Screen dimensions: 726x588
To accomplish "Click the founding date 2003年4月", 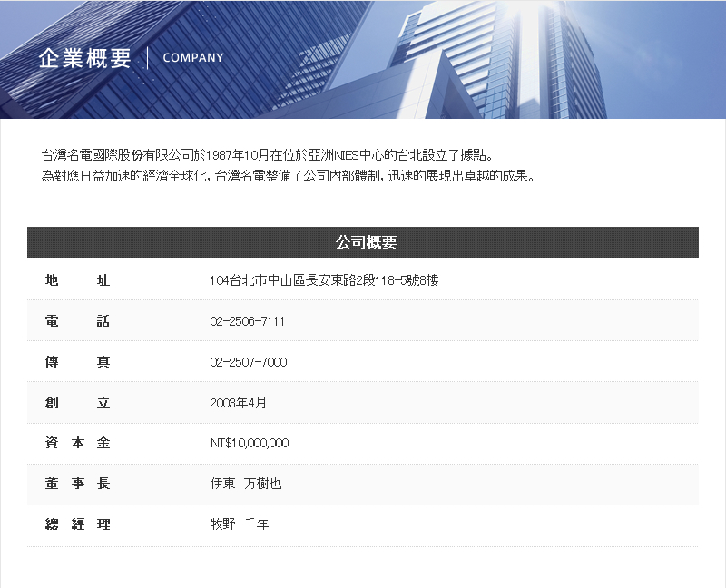I will click(x=239, y=402).
